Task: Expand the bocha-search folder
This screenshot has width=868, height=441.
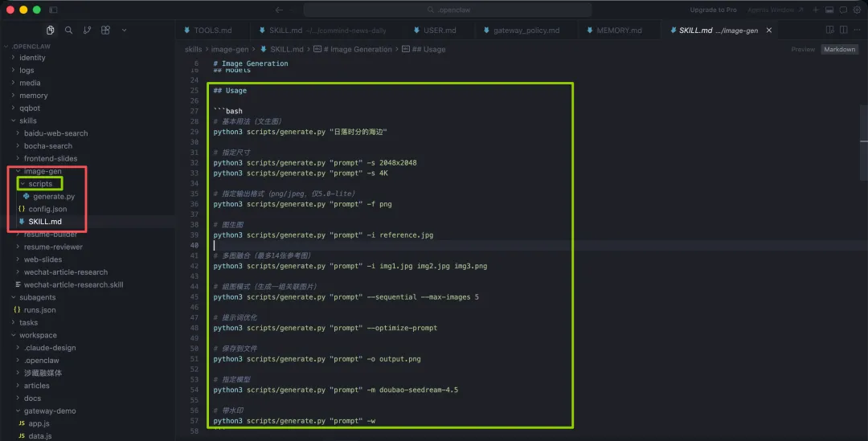Action: [47, 146]
